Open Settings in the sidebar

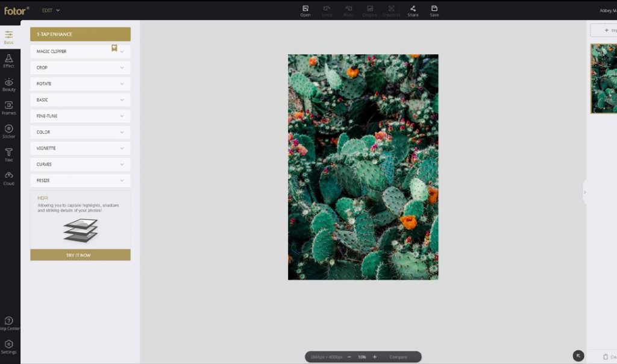pos(8,347)
